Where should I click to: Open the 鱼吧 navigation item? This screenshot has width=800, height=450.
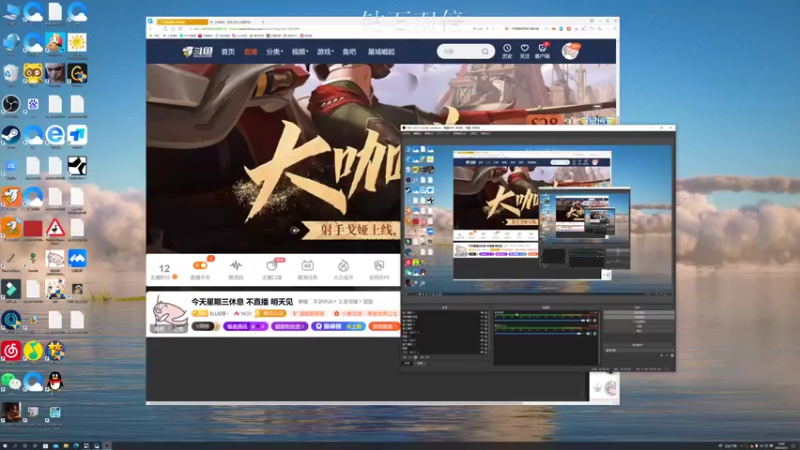(349, 52)
